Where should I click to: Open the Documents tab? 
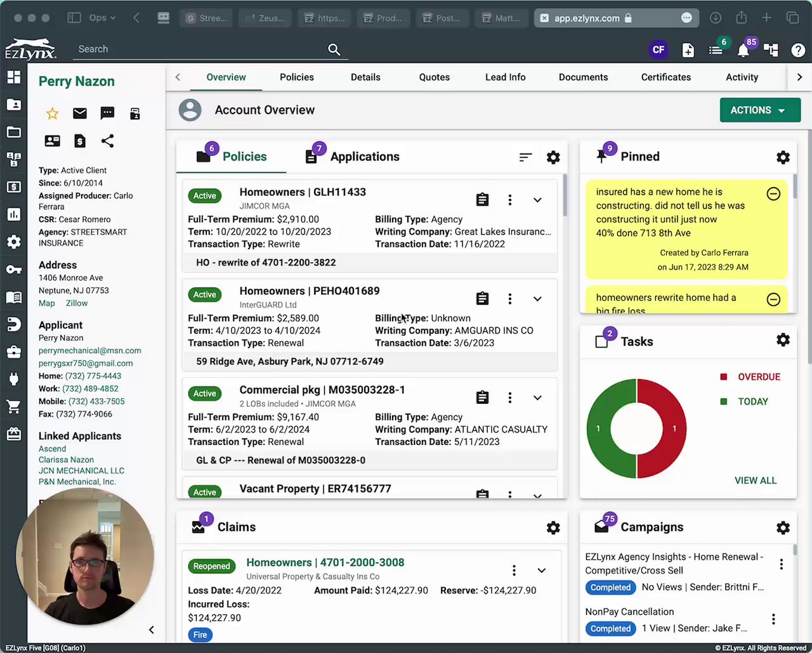583,77
